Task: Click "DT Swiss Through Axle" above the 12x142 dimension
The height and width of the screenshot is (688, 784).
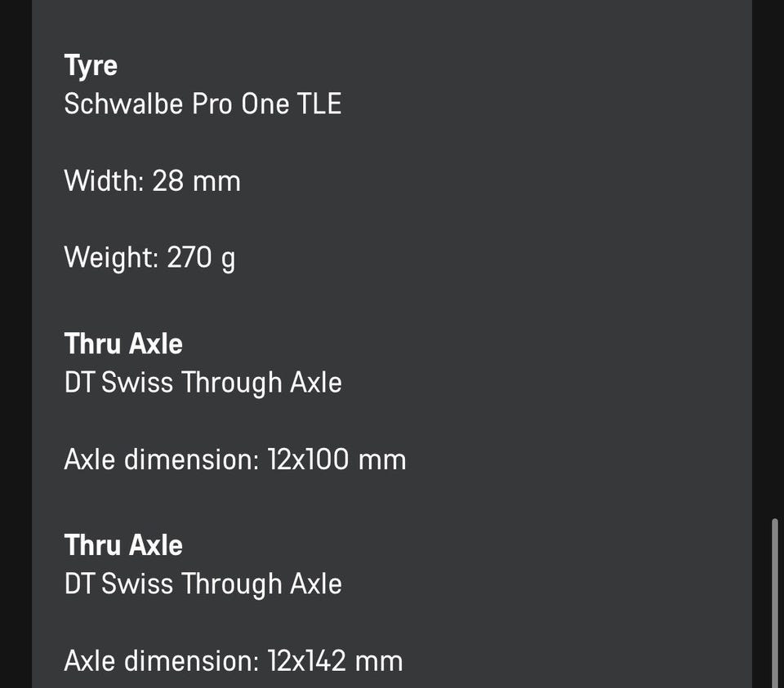Action: tap(203, 584)
